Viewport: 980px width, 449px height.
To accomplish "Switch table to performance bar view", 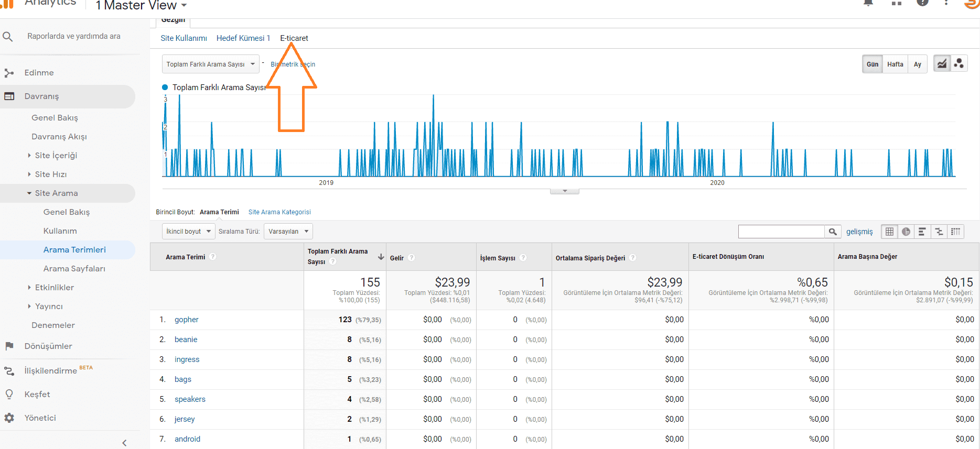I will tap(922, 232).
